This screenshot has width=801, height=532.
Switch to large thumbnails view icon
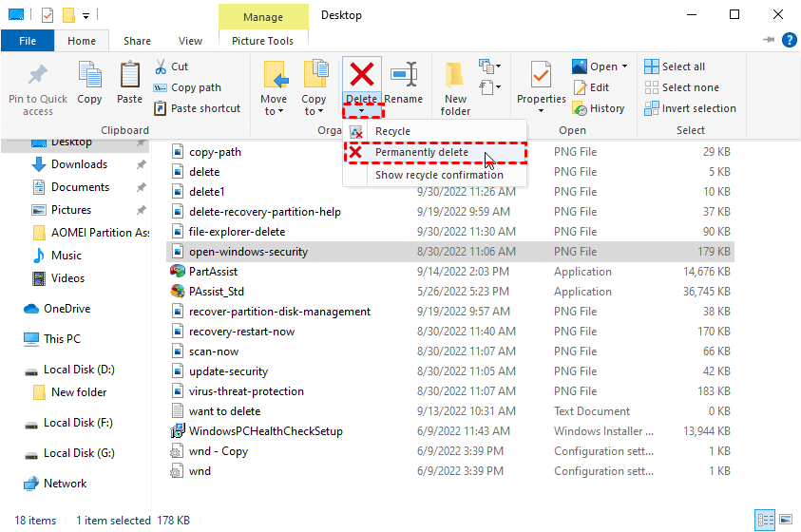coord(786,521)
